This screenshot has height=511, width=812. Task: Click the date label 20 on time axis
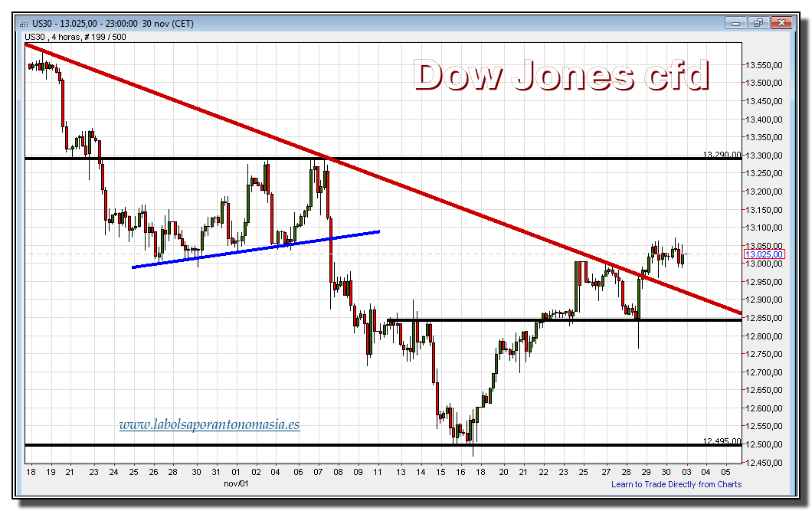pos(503,472)
